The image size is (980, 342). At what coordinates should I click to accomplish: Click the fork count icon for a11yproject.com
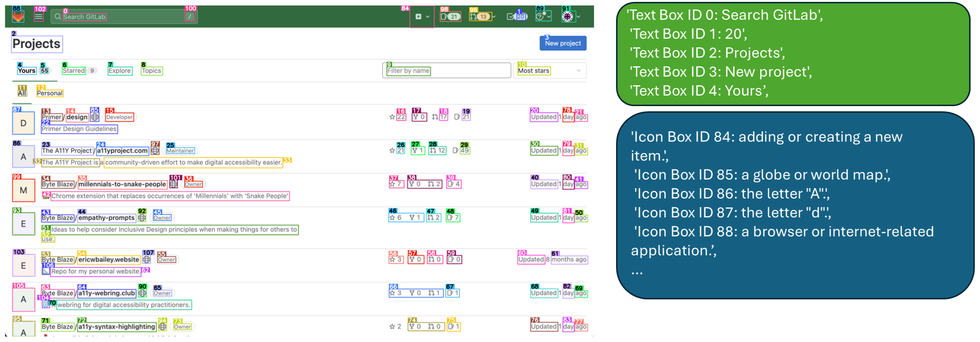point(415,151)
